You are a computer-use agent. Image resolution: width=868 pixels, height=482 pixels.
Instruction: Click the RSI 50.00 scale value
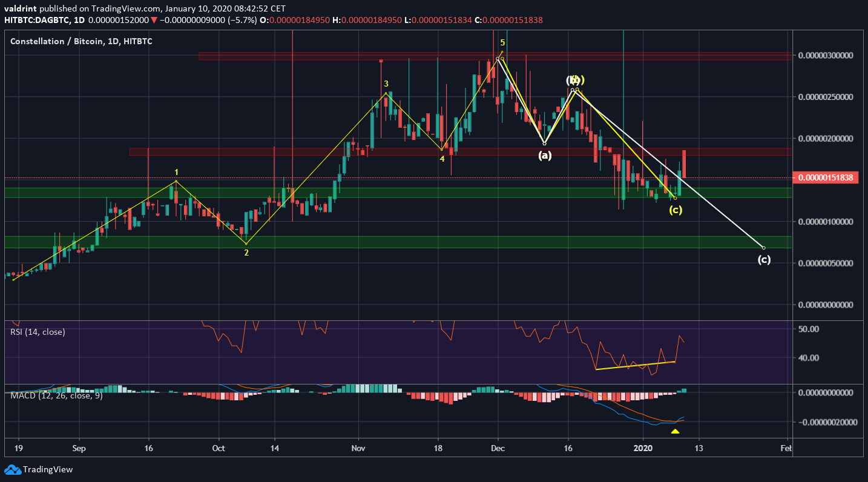810,329
